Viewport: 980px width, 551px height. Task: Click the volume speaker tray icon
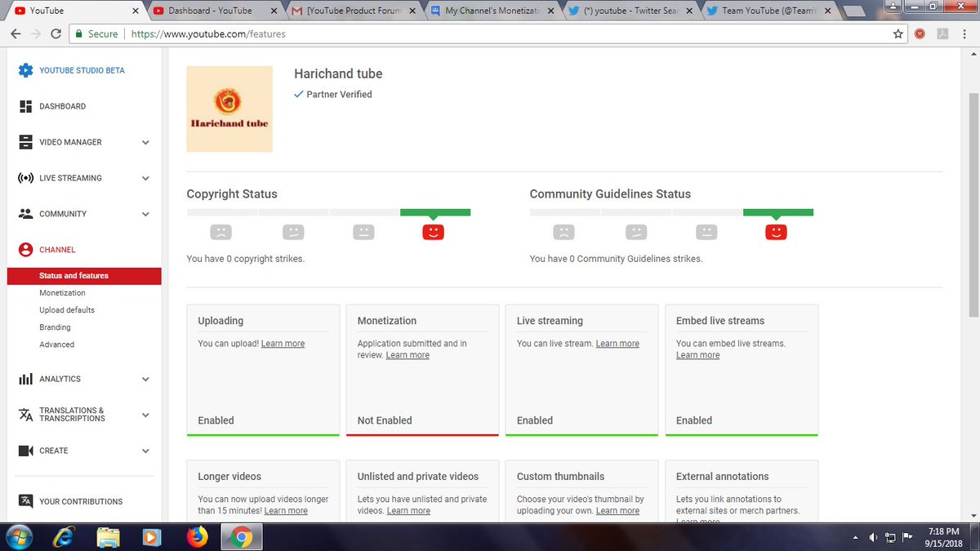(873, 538)
